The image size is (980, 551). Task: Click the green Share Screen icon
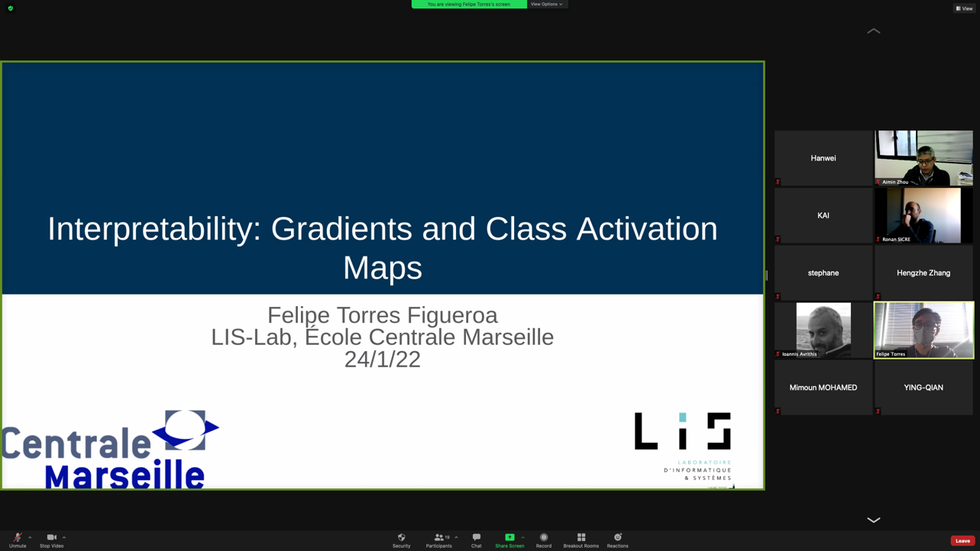[x=509, y=537]
